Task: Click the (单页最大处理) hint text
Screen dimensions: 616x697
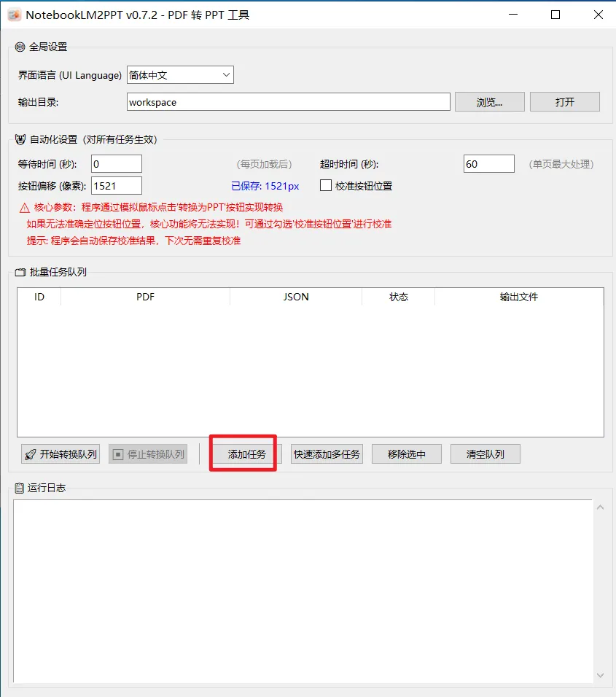Action: 561,164
